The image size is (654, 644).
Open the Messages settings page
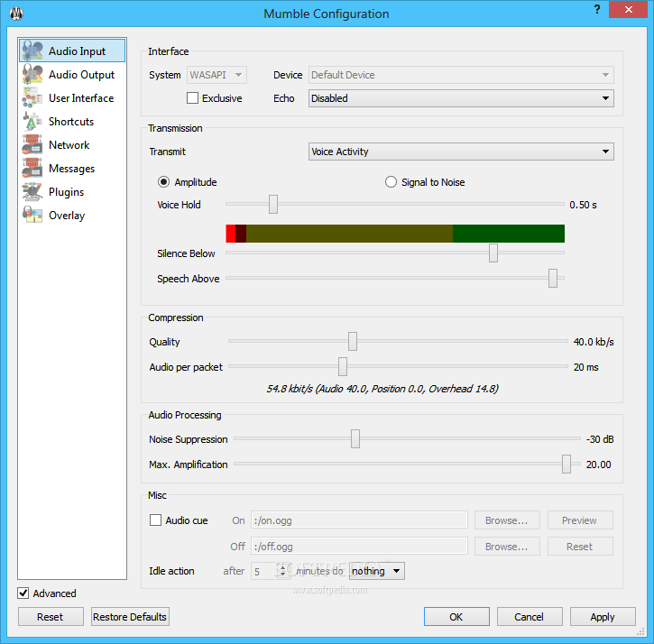72,169
